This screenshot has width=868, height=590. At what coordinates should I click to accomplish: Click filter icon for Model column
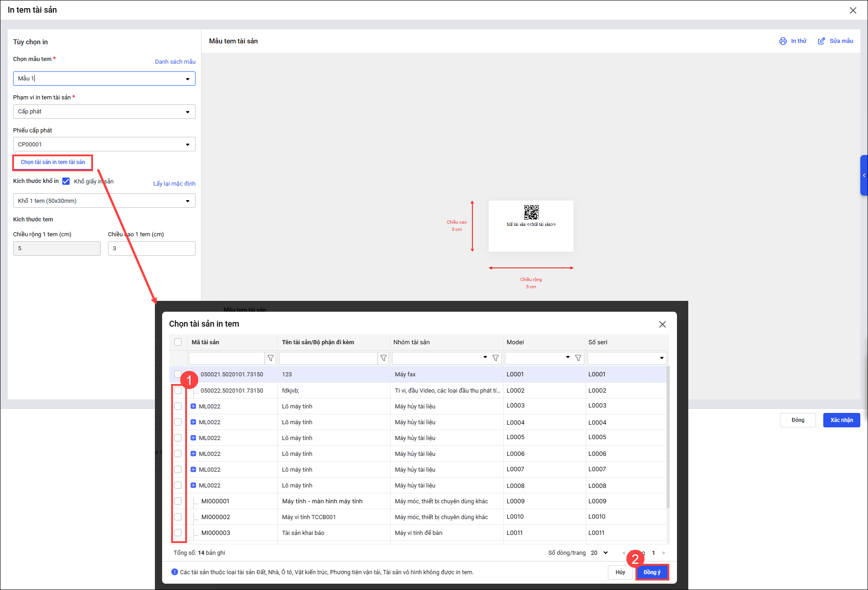point(578,358)
